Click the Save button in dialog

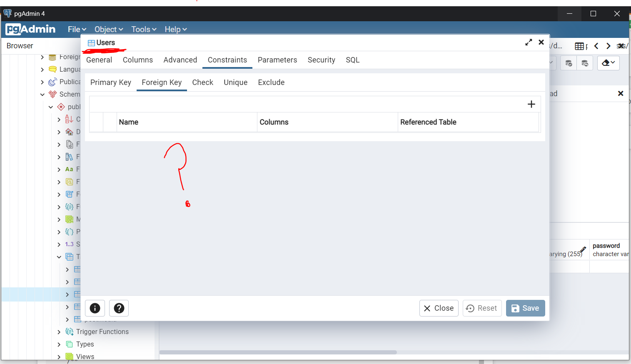(526, 308)
